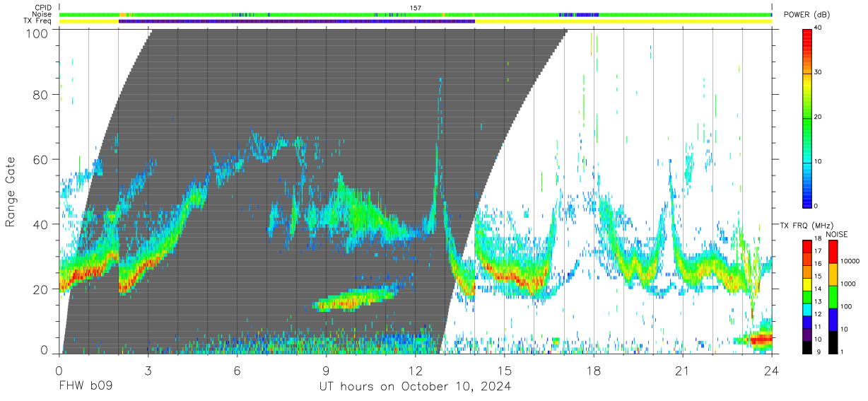The image size is (868, 401).
Task: Click the 20 tick on the Range Gate axis
Action: tap(41, 289)
